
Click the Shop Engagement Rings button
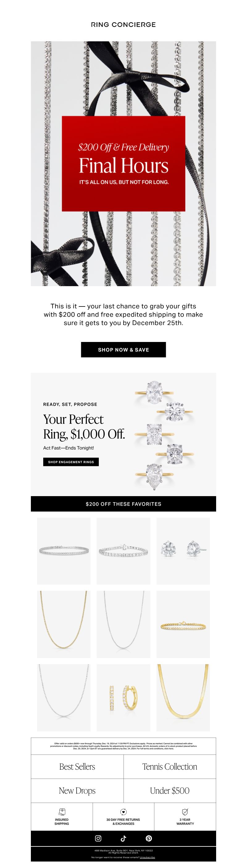tap(71, 462)
